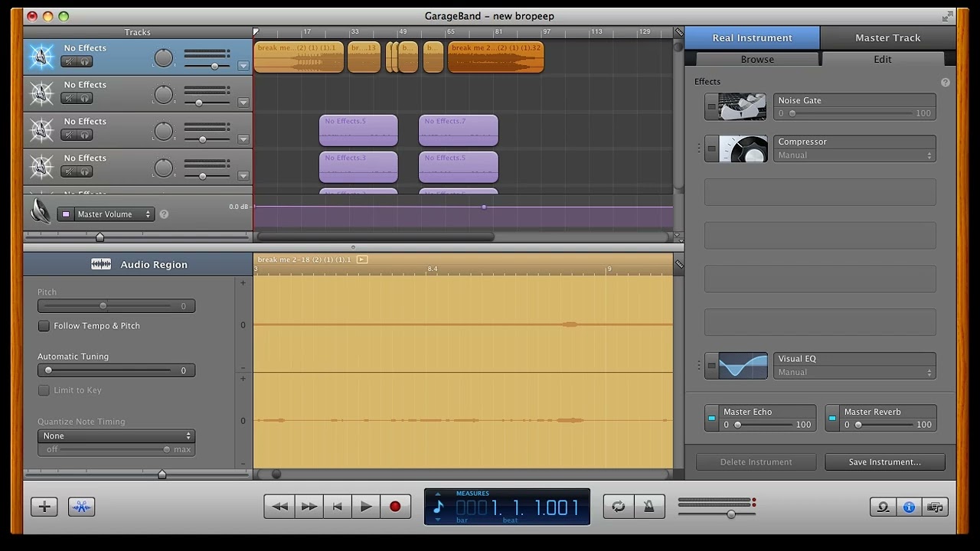Click the Pitch slider
The height and width of the screenshot is (551, 980).
click(116, 306)
